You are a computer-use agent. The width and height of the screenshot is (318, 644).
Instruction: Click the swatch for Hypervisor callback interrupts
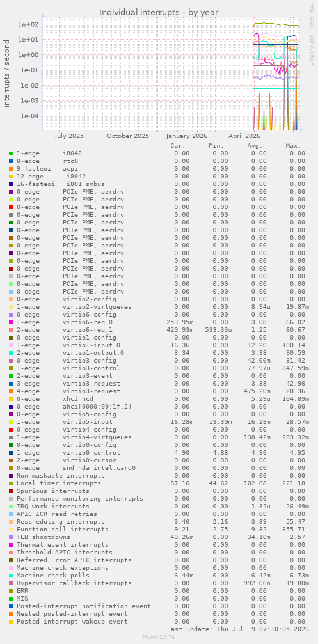[x=11, y=583]
